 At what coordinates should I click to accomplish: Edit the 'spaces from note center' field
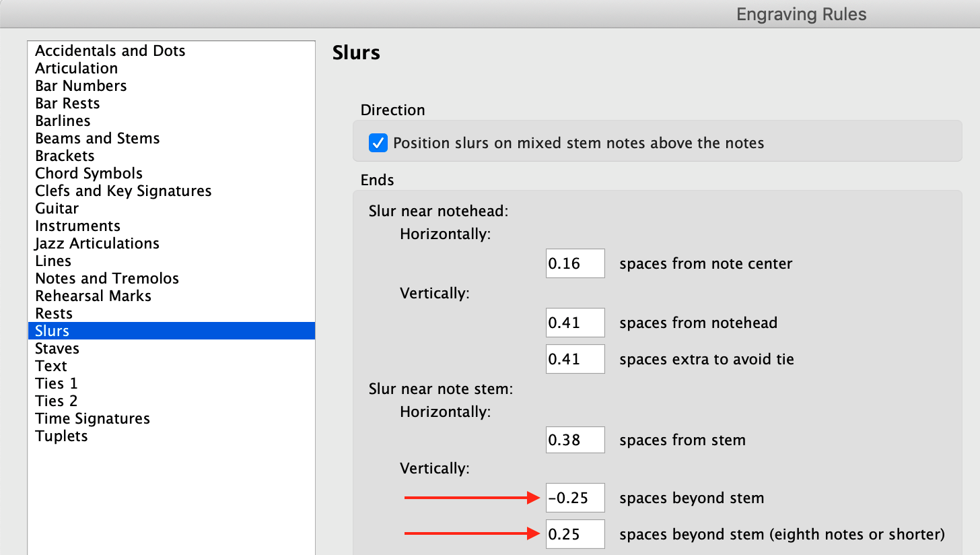(575, 263)
